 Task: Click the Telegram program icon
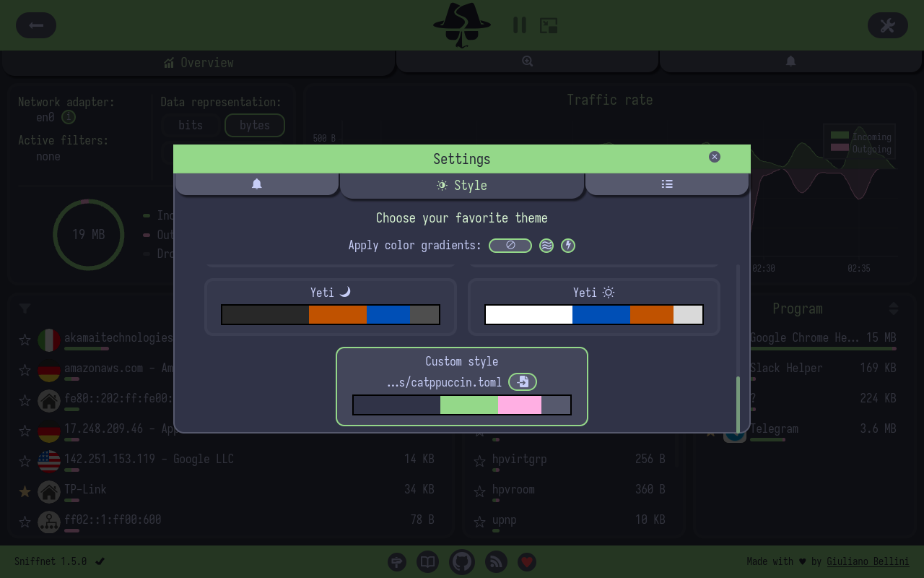pyautogui.click(x=735, y=432)
